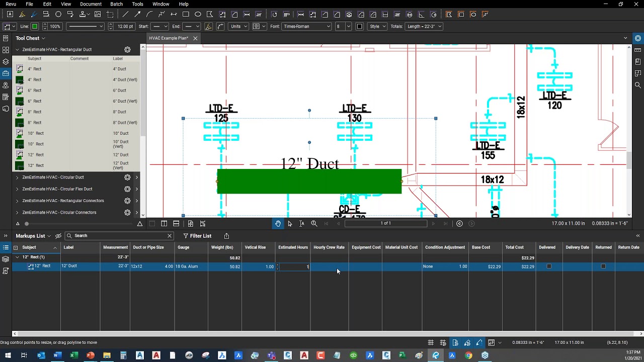
Task: Open the Font dropdown showing Times-Roman
Action: [306, 26]
